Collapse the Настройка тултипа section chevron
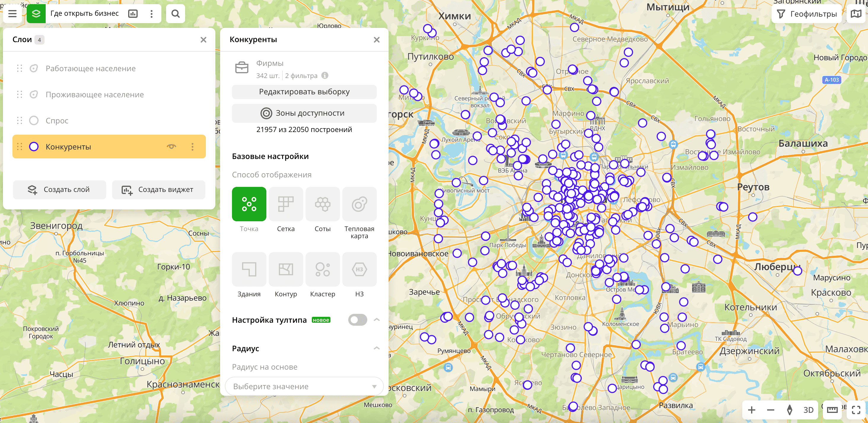 coord(377,319)
